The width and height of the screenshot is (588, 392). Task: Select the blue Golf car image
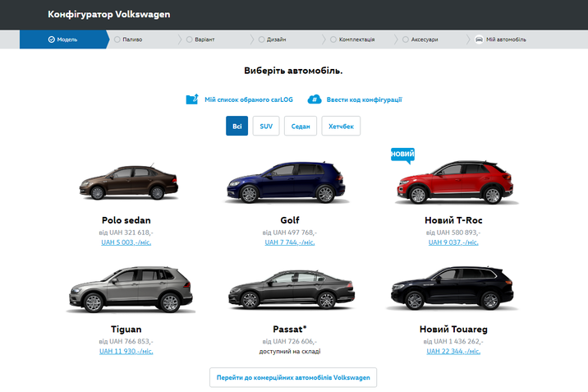click(x=287, y=182)
